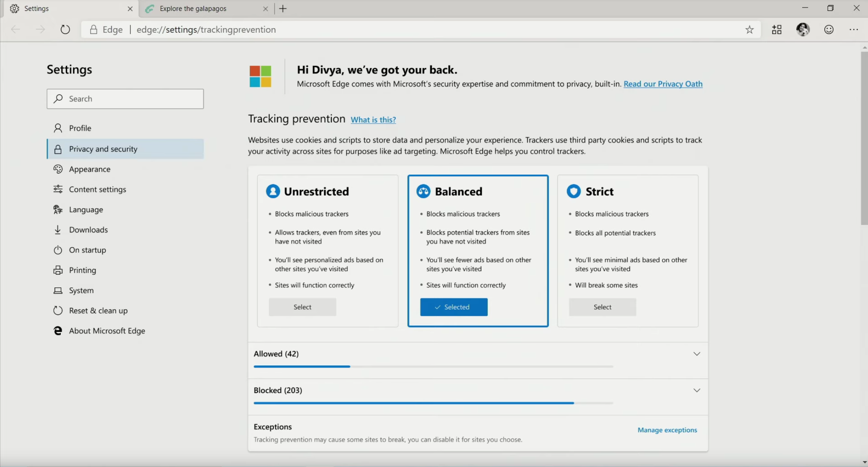Click the favorites star icon in address bar
Screen dimensions: 868x467
749,30
